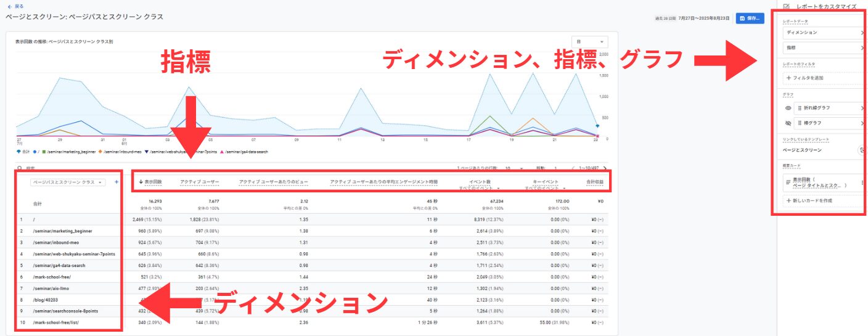Image resolution: width=868 pixels, height=336 pixels.
Task: Click the drag handle of 折れ線グラフ
Action: point(800,108)
